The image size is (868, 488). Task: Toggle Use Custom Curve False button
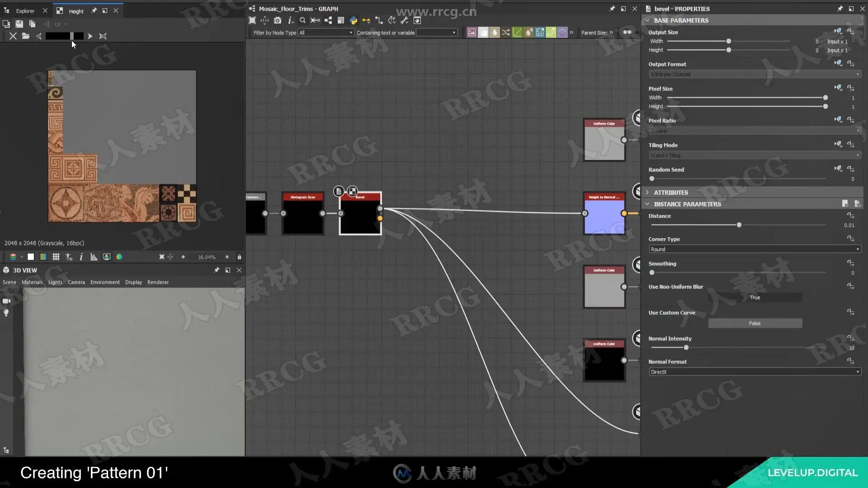[x=755, y=323]
